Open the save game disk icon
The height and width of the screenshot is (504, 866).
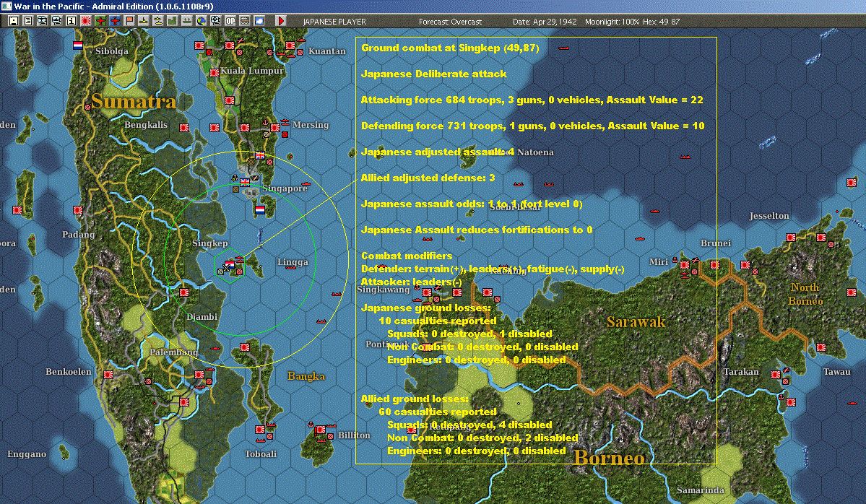[14, 21]
